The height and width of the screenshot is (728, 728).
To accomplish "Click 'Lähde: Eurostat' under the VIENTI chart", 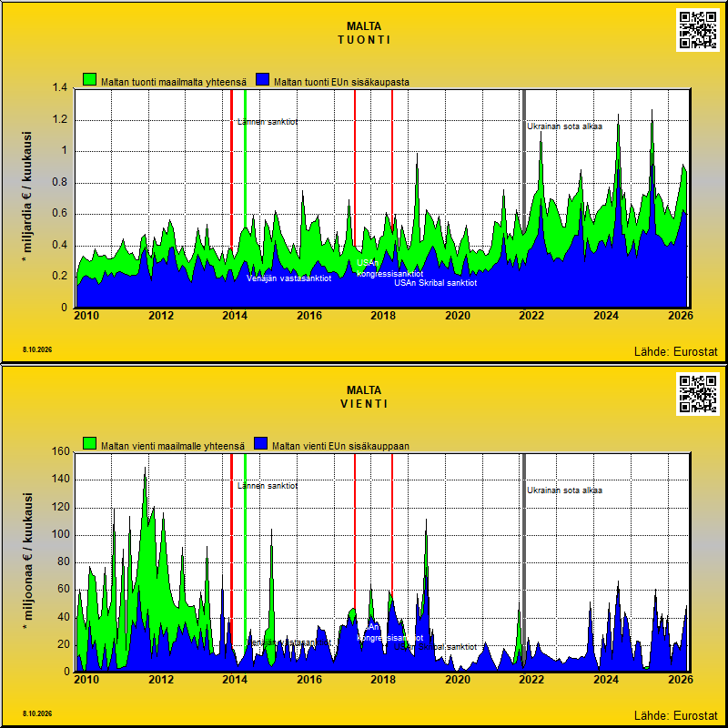I will pos(675,715).
